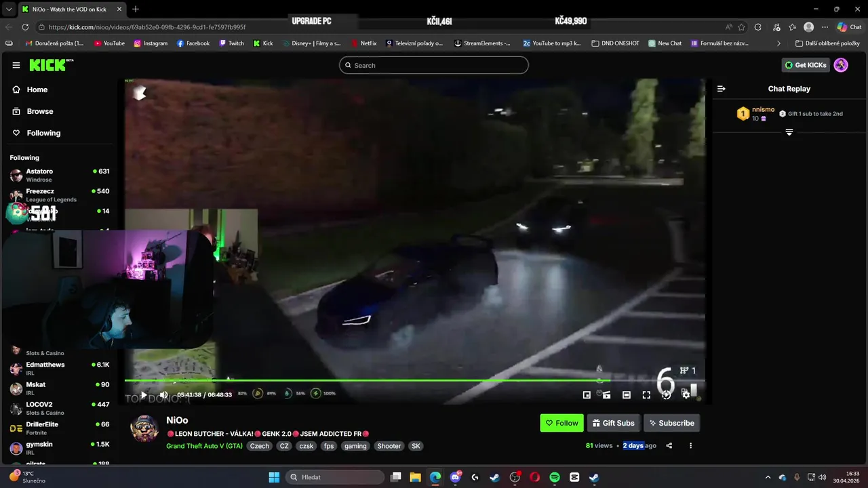Click the taskbar Hledat search box
The image size is (868, 488).
[335, 477]
